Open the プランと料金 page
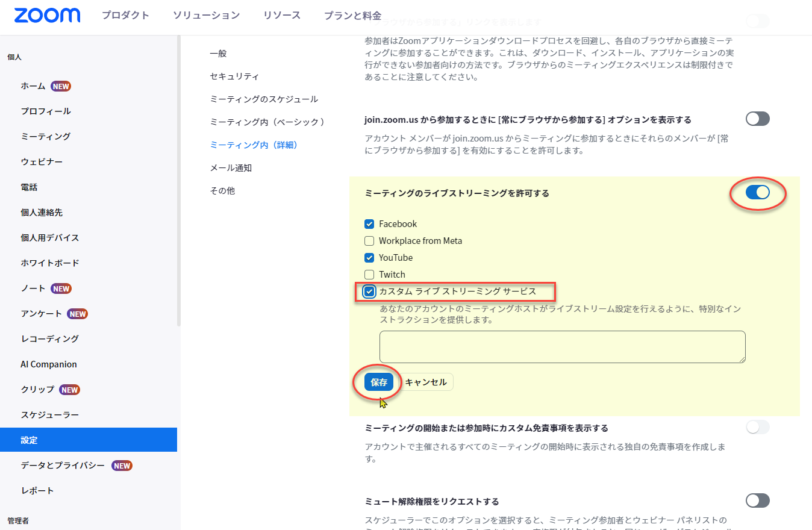The image size is (812, 530). [352, 16]
